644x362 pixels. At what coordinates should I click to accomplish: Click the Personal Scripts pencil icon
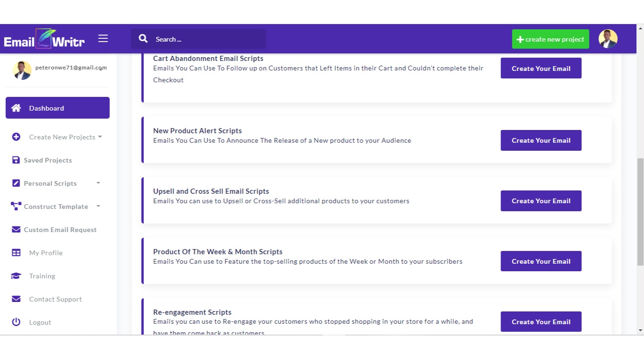16,183
